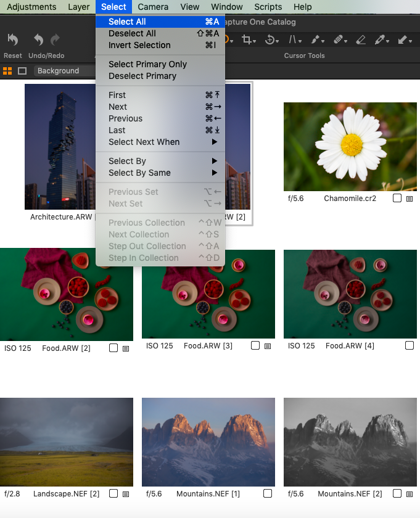Screen dimensions: 420x518
Task: Select the Apply Adjustments arrow tool
Action: [402, 39]
